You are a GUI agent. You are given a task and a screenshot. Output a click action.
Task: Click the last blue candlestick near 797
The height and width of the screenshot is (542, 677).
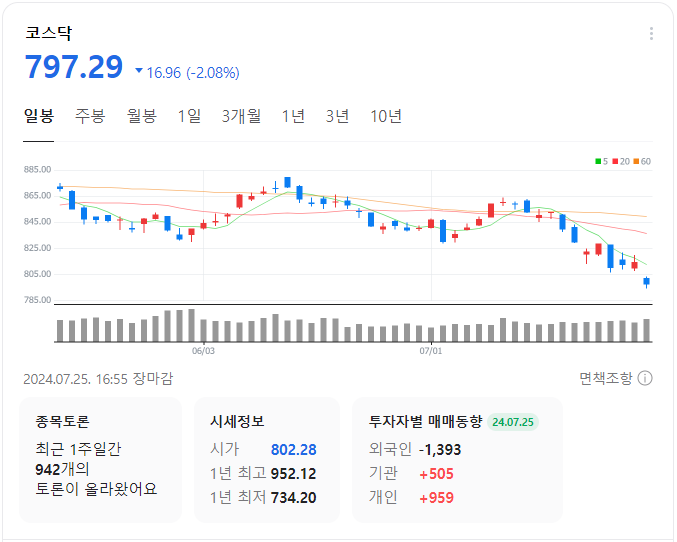pos(646,282)
